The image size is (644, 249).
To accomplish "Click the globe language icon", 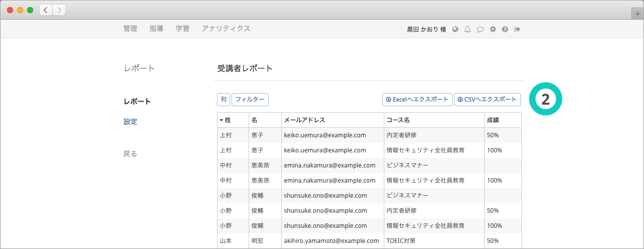I will coord(456,29).
